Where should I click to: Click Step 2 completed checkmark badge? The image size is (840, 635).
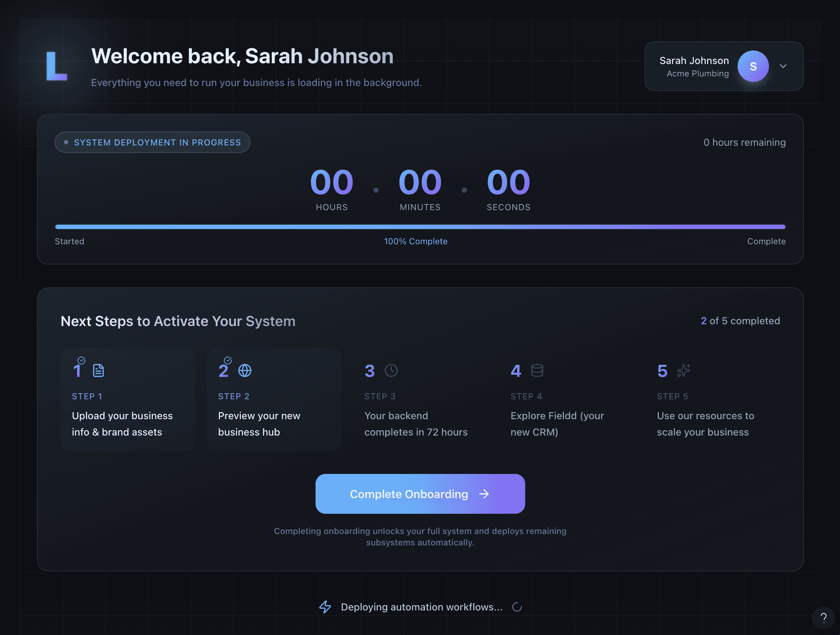[x=228, y=360]
